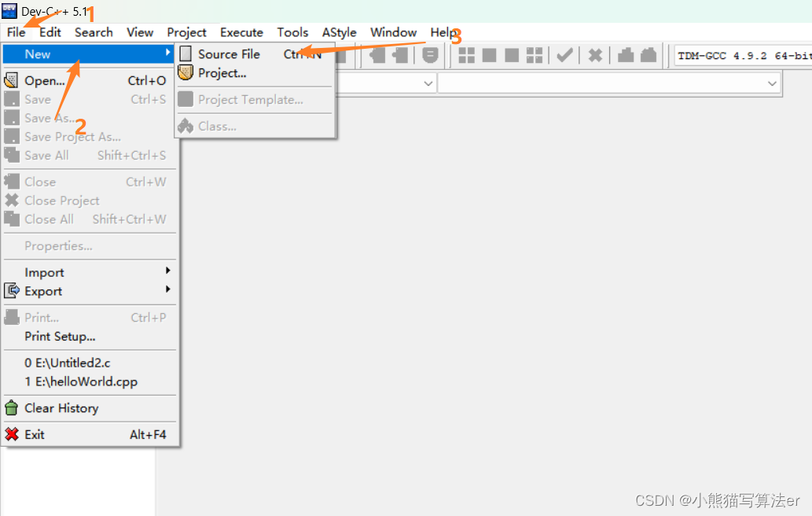812x516 pixels.
Task: Click the X Stop Execution toolbar icon
Action: 596,55
